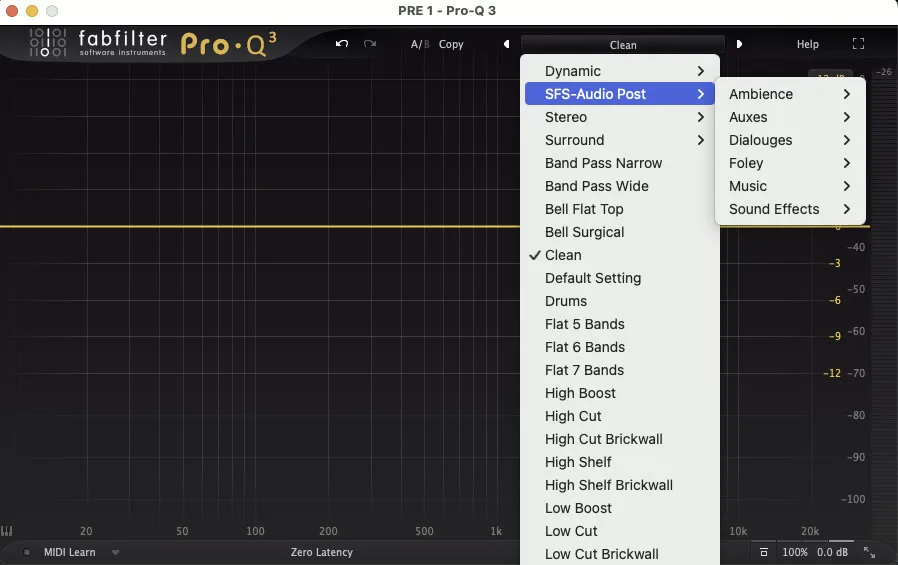Click the output options icon beside 100%
The image size is (898, 565).
click(x=763, y=552)
